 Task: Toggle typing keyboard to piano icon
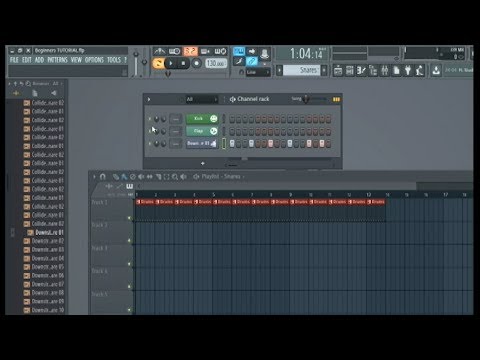239,51
